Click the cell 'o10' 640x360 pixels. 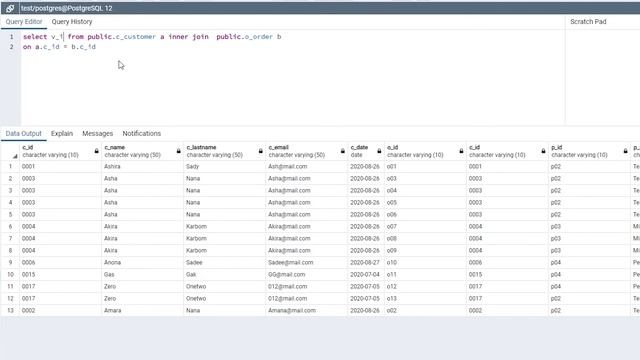click(425, 262)
